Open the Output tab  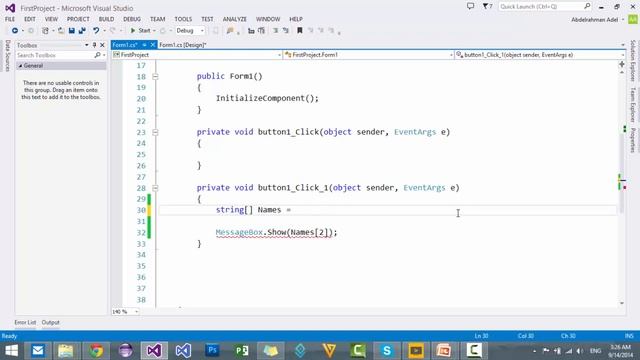tap(51, 322)
